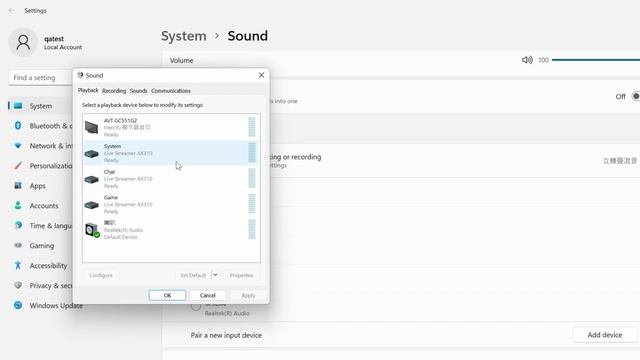
Task: Click the Bluetooth icon in Settings sidebar
Action: point(18,126)
